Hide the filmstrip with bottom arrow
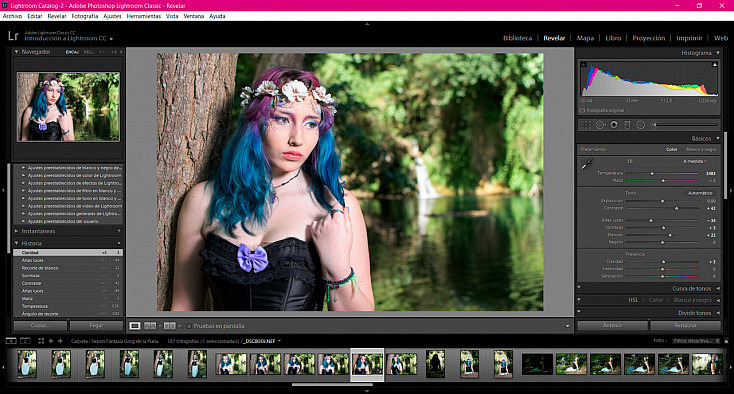 point(367,391)
